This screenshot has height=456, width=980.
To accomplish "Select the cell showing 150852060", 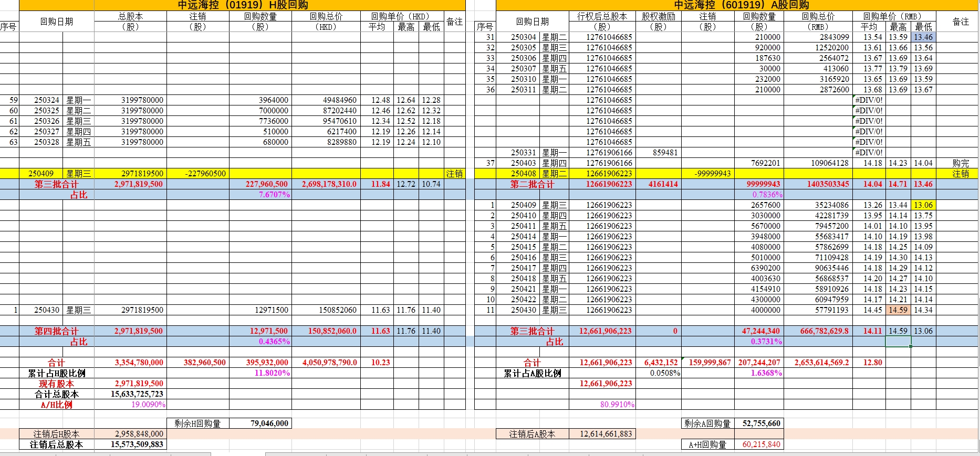I will tap(326, 310).
